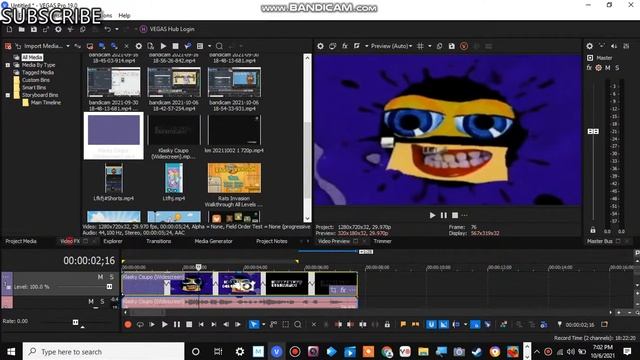Start media preview in Project Media toolbar
Viewport: 640px width, 360px height.
click(163, 46)
